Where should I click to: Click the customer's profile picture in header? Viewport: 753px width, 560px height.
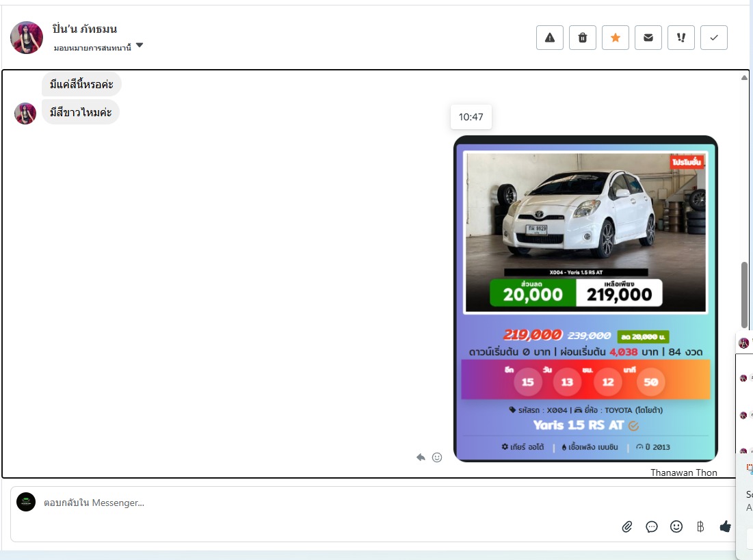[x=27, y=37]
